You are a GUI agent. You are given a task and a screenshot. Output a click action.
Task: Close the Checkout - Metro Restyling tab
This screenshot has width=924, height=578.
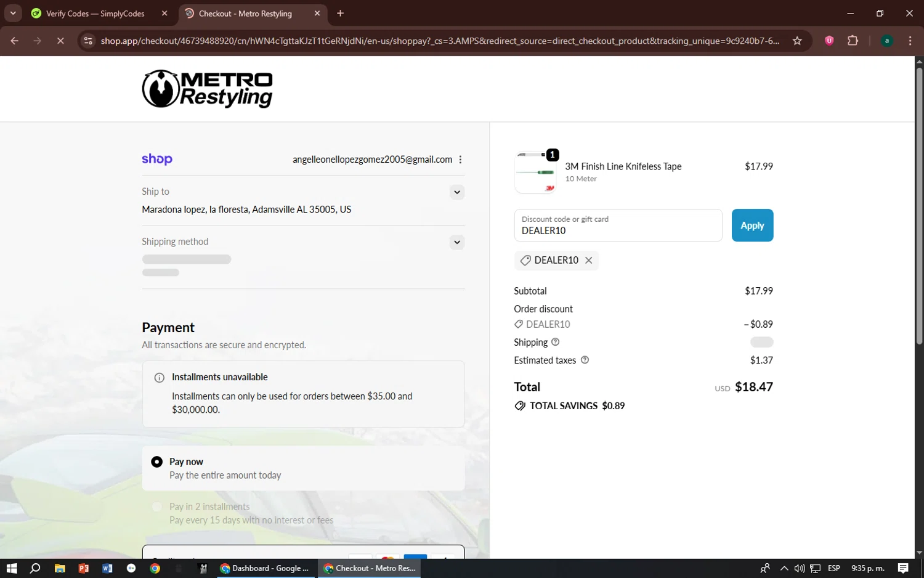(317, 14)
